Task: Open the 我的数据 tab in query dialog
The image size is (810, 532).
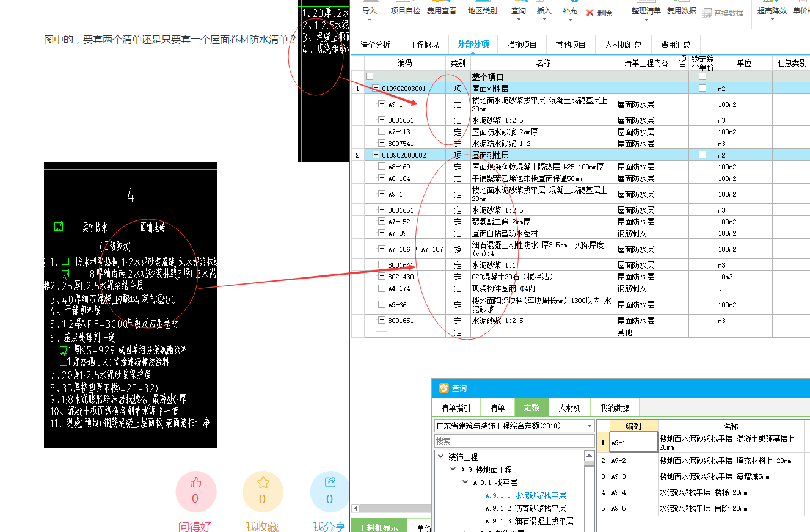Action: tap(614, 407)
